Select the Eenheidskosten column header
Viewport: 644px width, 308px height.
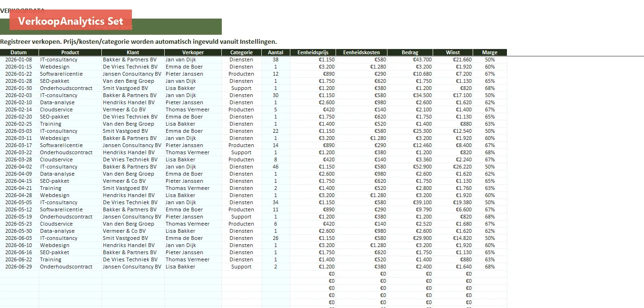361,52
